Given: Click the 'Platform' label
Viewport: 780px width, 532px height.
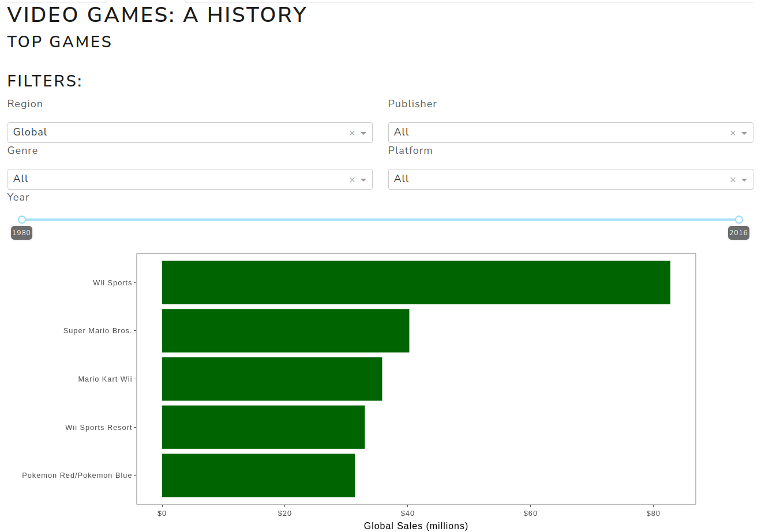Looking at the screenshot, I should [x=410, y=150].
